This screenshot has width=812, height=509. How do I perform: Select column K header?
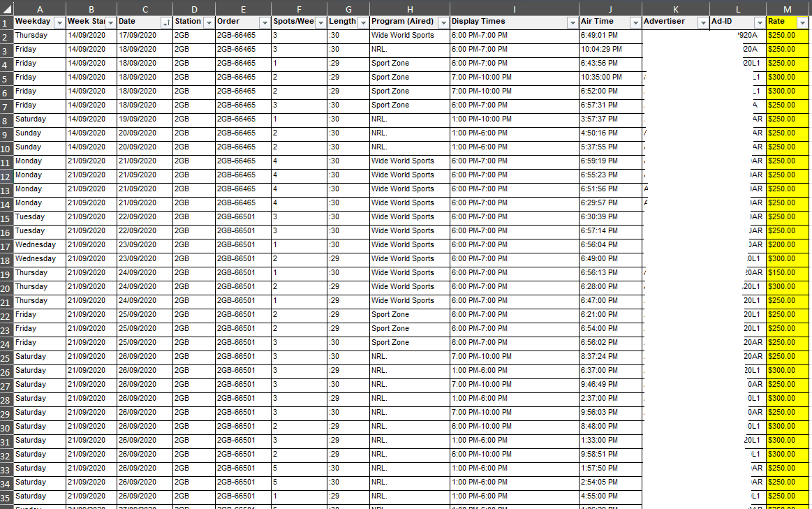click(676, 9)
